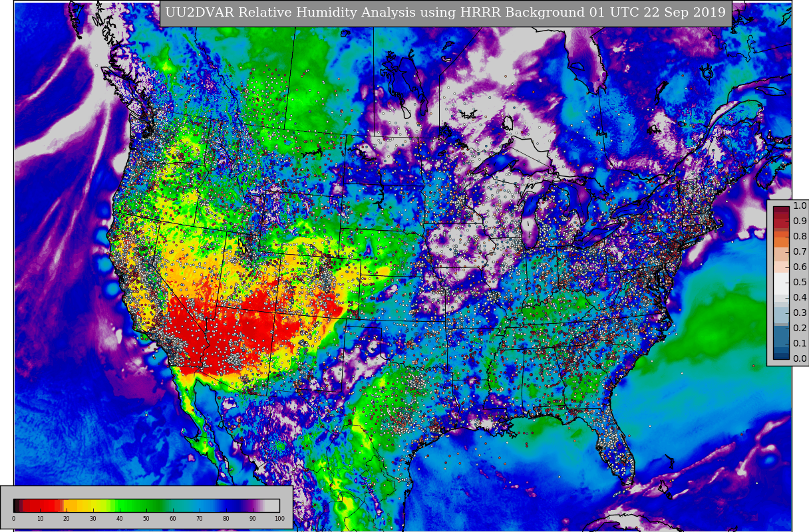Screen dimensions: 809x532
Task: Click the 20 tick label on humidity colorbar
Action: pos(67,519)
